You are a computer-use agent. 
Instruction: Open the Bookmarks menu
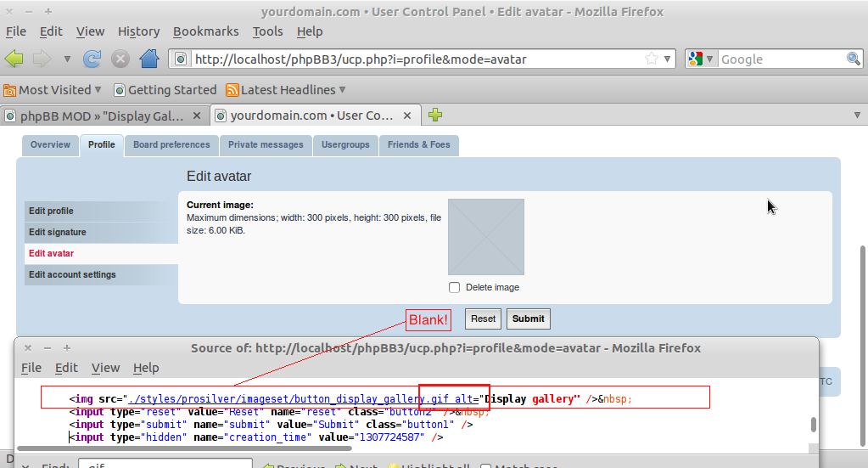pyautogui.click(x=205, y=31)
